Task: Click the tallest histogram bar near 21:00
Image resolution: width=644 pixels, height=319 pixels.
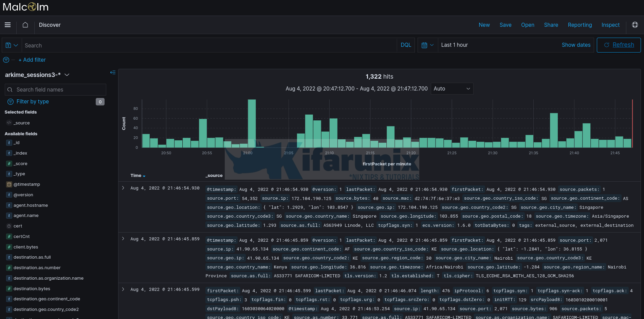Action: (x=252, y=123)
